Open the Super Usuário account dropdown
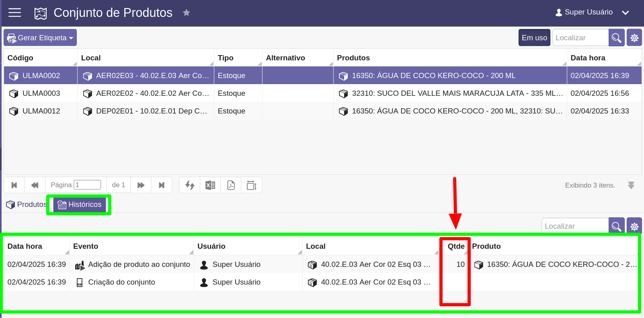Image resolution: width=644 pixels, height=318 pixels. [x=592, y=12]
